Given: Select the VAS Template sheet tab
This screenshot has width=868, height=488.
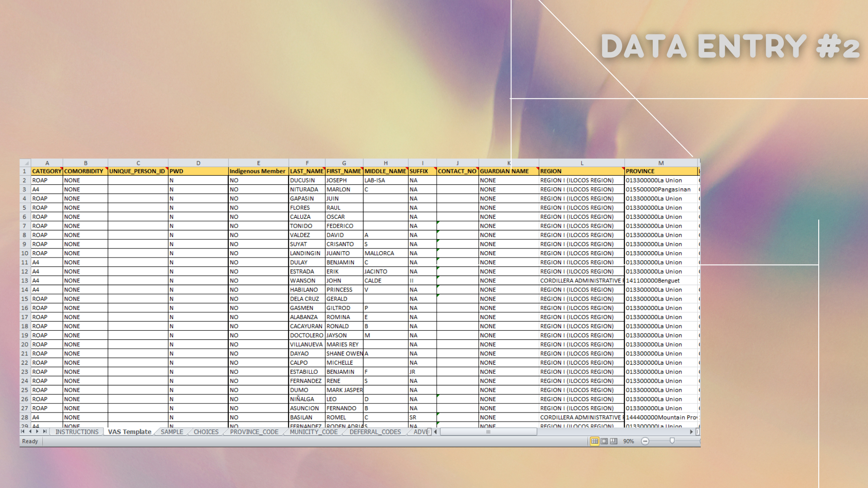Looking at the screenshot, I should pos(129,432).
